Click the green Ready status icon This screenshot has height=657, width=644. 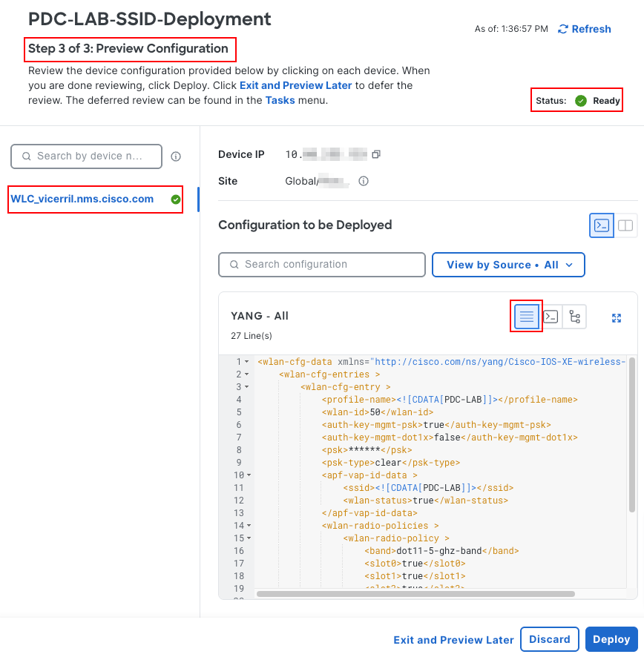click(x=581, y=101)
